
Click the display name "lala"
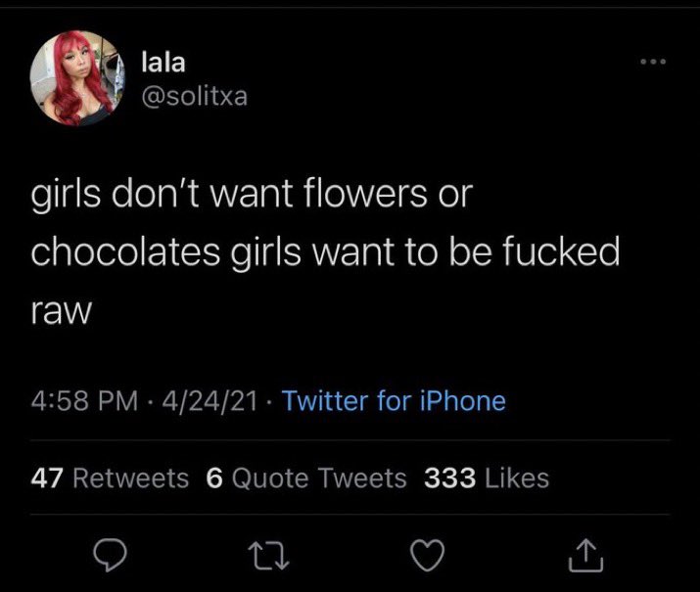click(163, 62)
